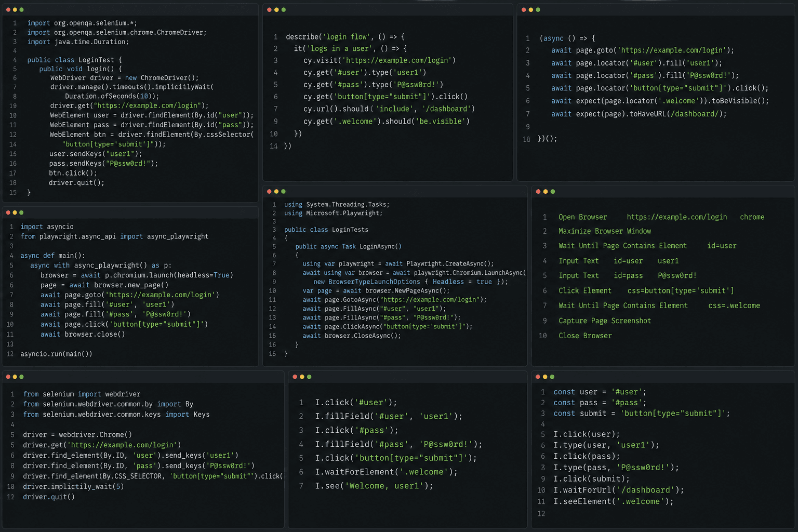Click the 'toHaveURL(/dashboard/)' line

click(x=639, y=114)
